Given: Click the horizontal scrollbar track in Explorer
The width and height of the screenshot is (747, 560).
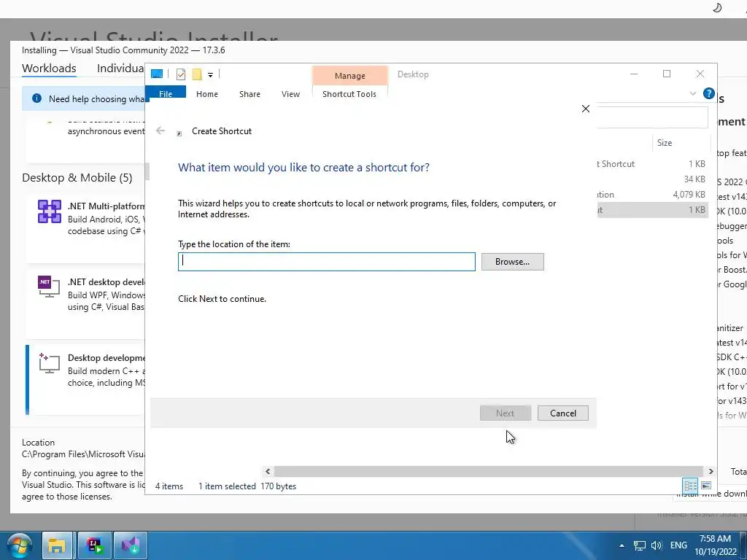Looking at the screenshot, I should [489, 471].
